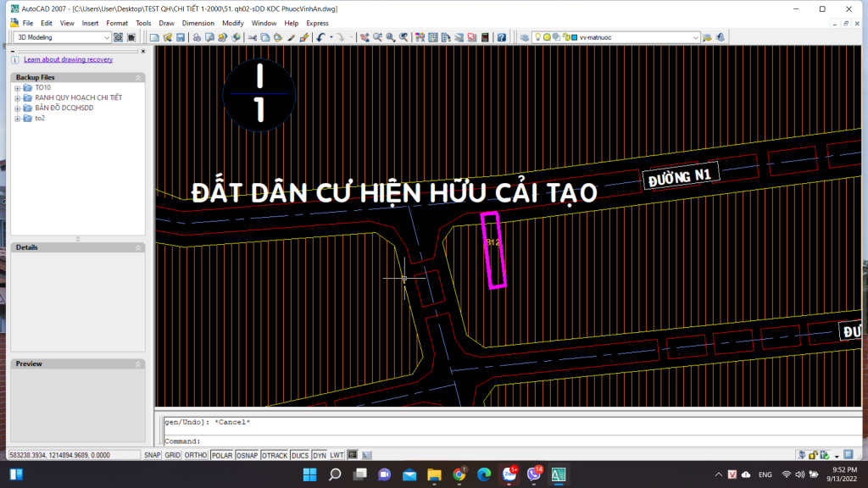Screen dimensions: 868x488
Task: Click the Command line input field
Action: (x=512, y=441)
